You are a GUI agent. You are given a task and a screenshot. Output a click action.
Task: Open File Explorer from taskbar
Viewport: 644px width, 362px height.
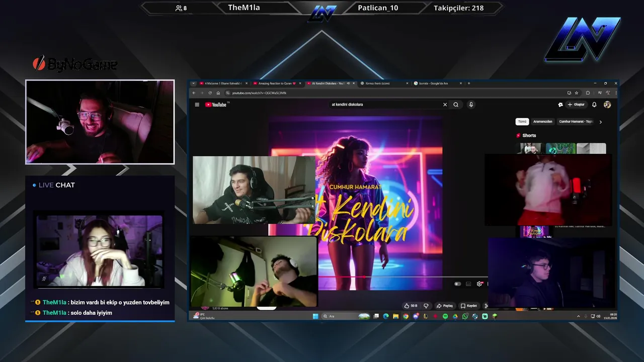click(395, 316)
